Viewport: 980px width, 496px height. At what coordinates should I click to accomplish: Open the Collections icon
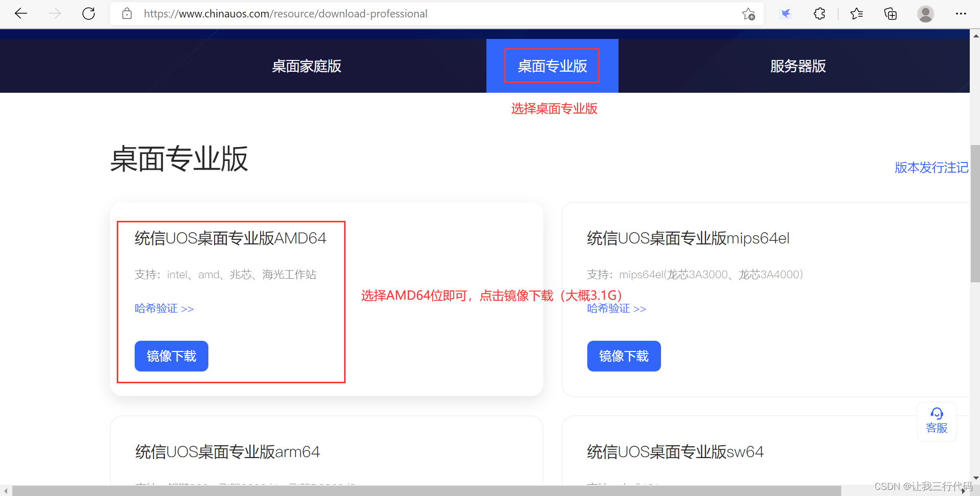point(890,14)
